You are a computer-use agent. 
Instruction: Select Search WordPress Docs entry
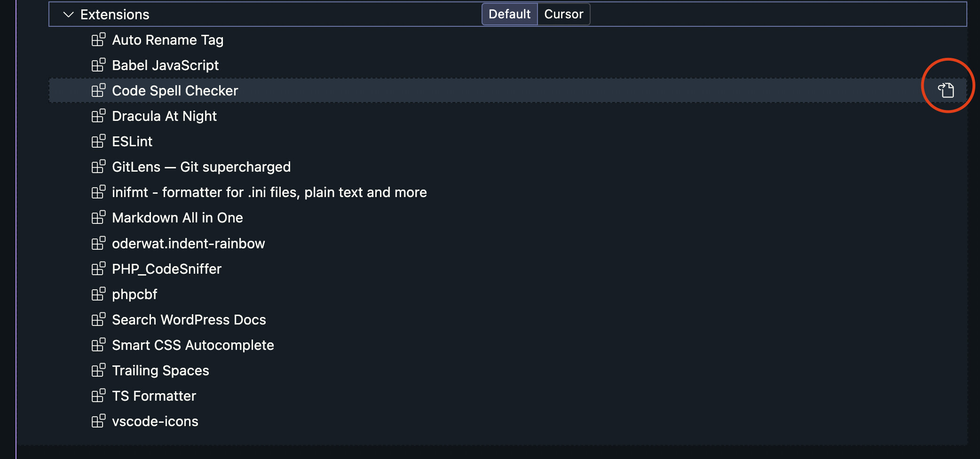point(189,320)
